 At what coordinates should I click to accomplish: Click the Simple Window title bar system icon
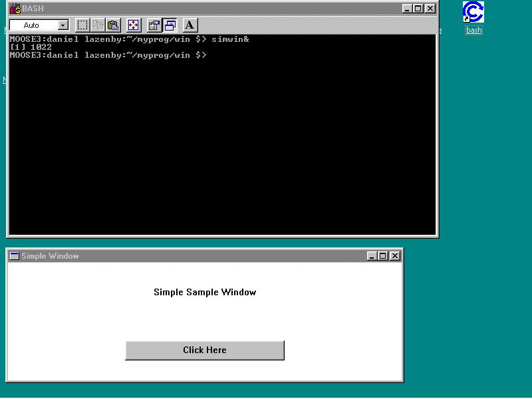pos(14,256)
